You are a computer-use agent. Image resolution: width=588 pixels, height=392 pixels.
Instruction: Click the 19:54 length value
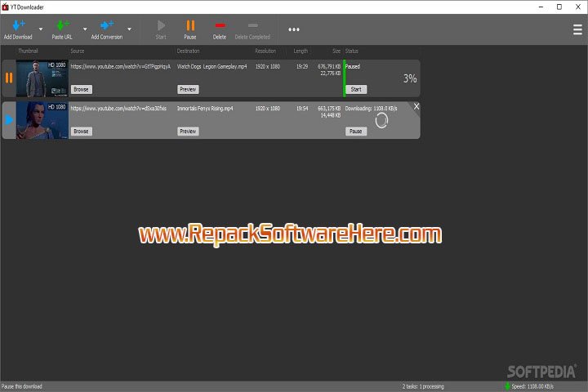click(302, 109)
